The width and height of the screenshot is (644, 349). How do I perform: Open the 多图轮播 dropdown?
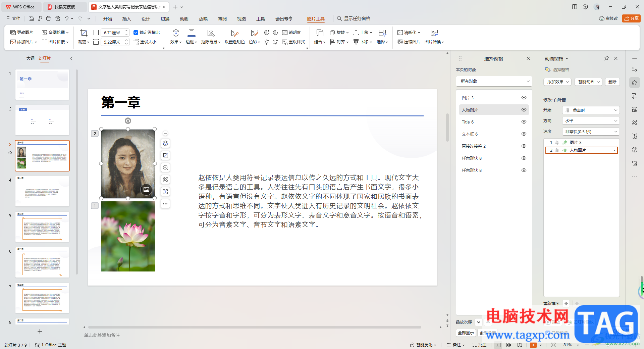pyautogui.click(x=55, y=33)
